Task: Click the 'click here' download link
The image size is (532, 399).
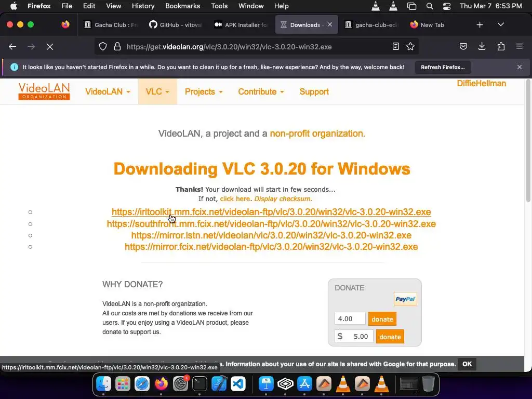Action: (235, 199)
